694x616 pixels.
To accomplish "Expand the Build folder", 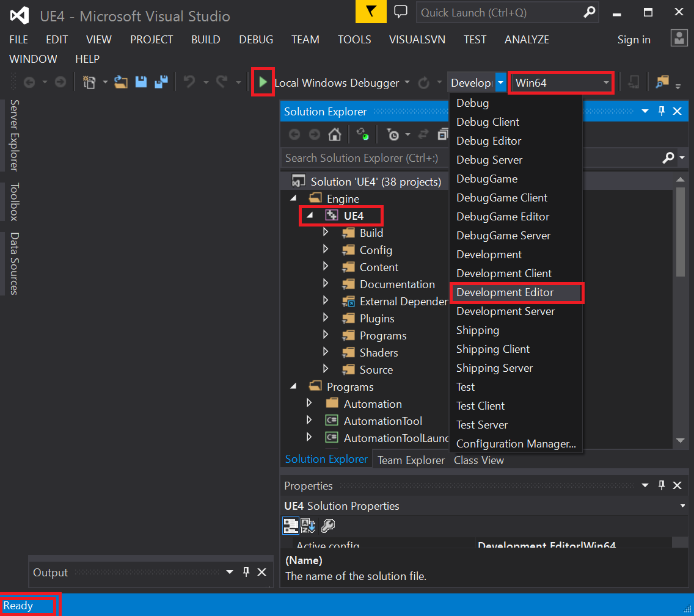I will point(326,232).
